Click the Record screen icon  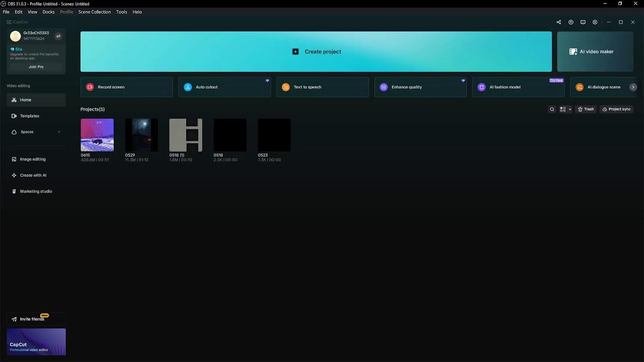[x=90, y=87]
